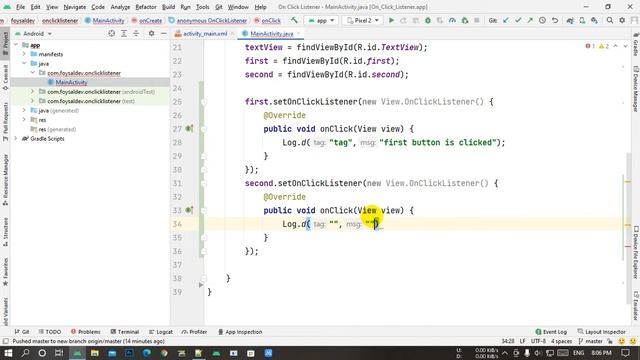640x360 pixels.
Task: Open SDK Manager icon in the toolbar
Action: coord(594,20)
